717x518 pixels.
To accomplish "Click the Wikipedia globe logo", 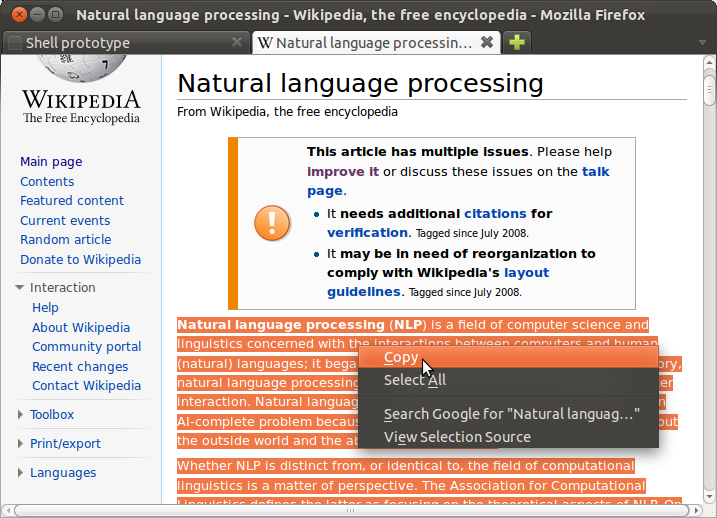I will click(x=81, y=69).
